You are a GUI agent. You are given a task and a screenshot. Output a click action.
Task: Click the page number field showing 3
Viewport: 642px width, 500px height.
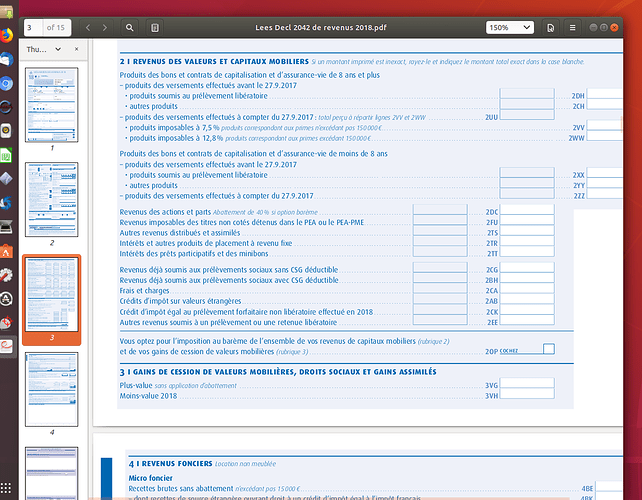[33, 27]
